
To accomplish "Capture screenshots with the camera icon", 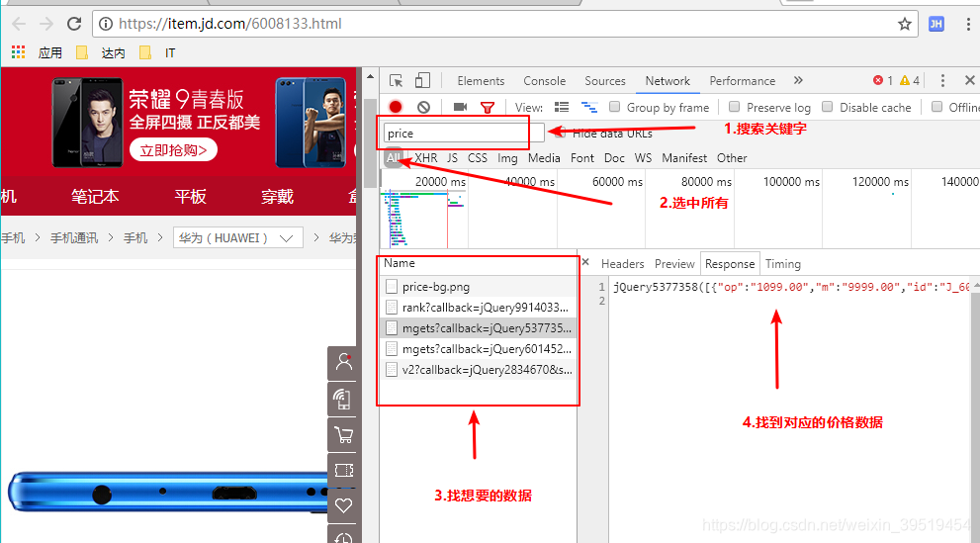I will 460,107.
